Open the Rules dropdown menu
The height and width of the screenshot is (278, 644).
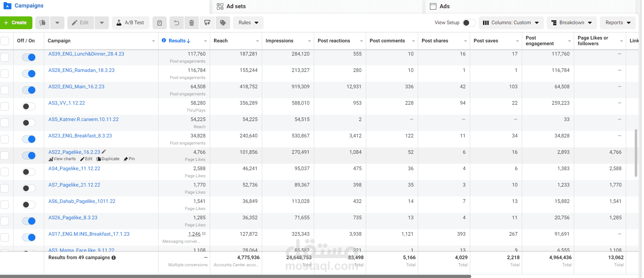tap(248, 23)
